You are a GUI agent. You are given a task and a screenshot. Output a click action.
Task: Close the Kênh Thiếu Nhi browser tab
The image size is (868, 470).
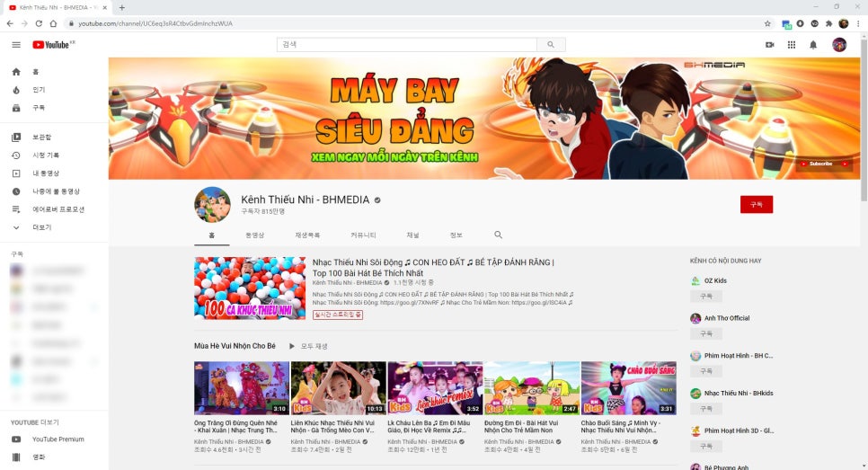105,7
